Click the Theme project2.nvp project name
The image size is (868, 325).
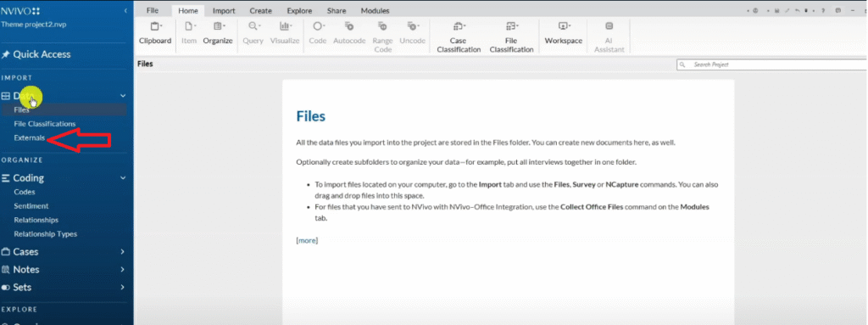34,25
